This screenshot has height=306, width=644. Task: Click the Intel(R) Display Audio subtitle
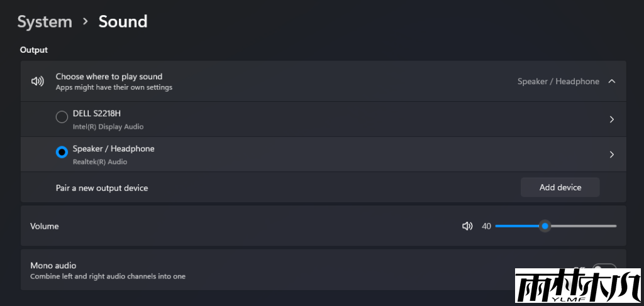pos(108,127)
